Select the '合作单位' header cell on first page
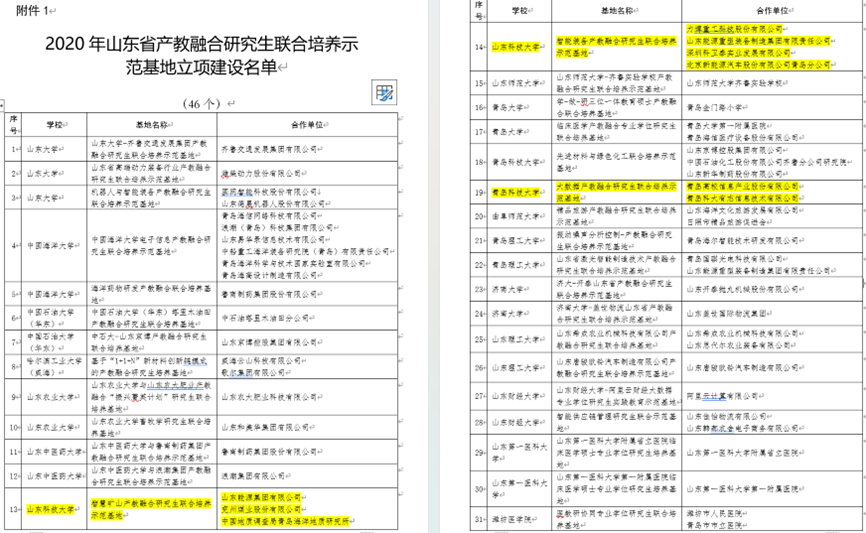The height and width of the screenshot is (533, 866). [x=307, y=125]
